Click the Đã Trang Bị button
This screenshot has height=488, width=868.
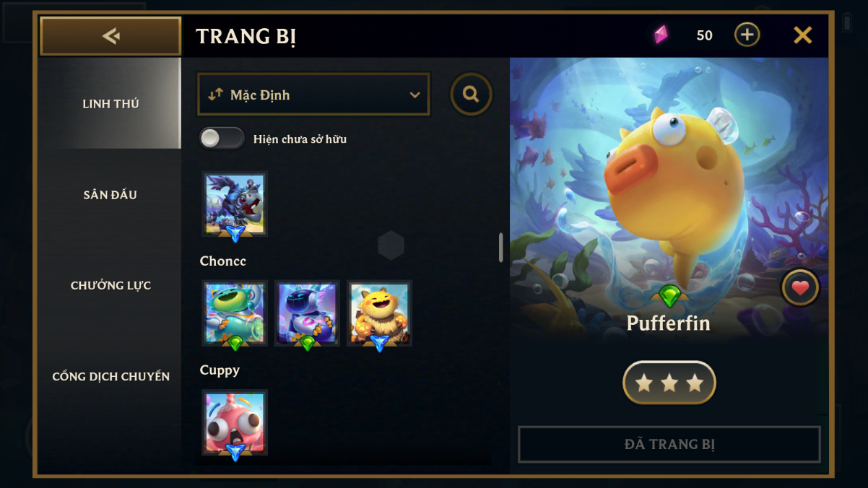(669, 444)
